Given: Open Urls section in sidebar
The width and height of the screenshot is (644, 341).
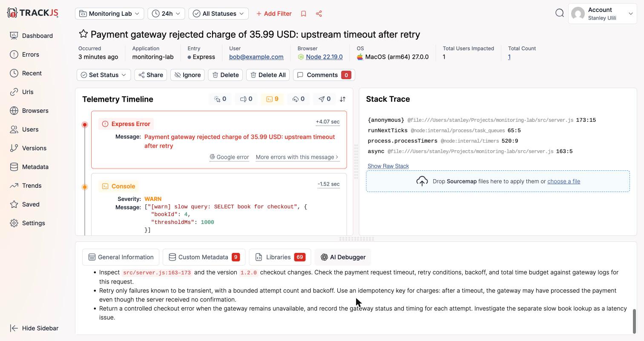Looking at the screenshot, I should 22,92.
